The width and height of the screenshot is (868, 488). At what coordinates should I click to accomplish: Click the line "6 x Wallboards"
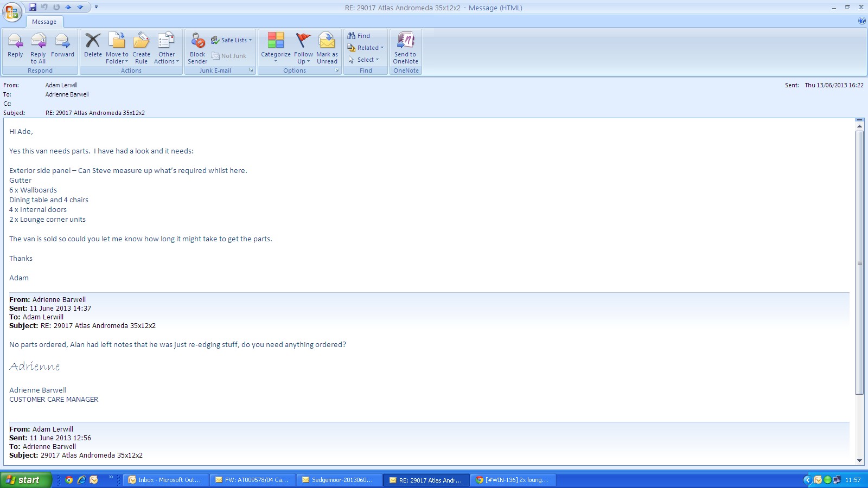point(33,190)
